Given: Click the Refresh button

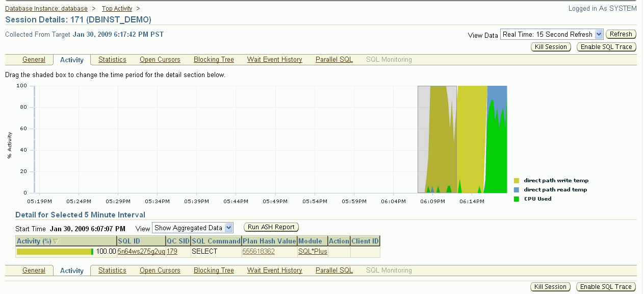Looking at the screenshot, I should pyautogui.click(x=620, y=34).
